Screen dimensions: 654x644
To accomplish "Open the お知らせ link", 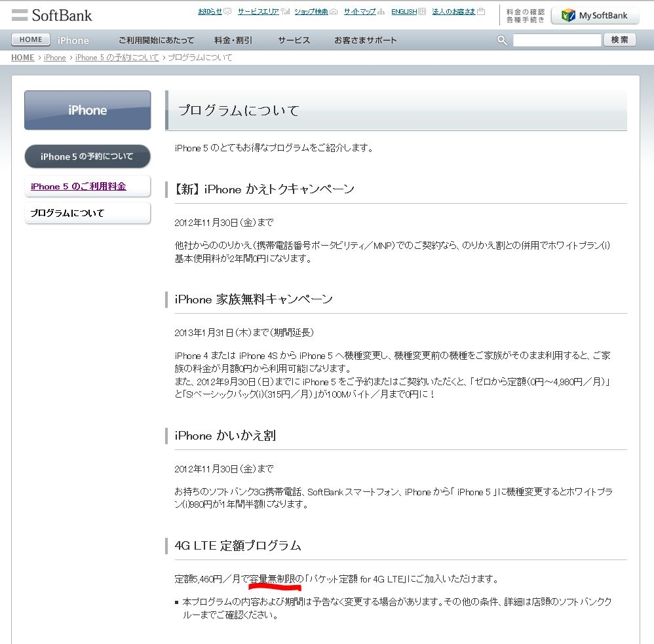I will pyautogui.click(x=210, y=12).
